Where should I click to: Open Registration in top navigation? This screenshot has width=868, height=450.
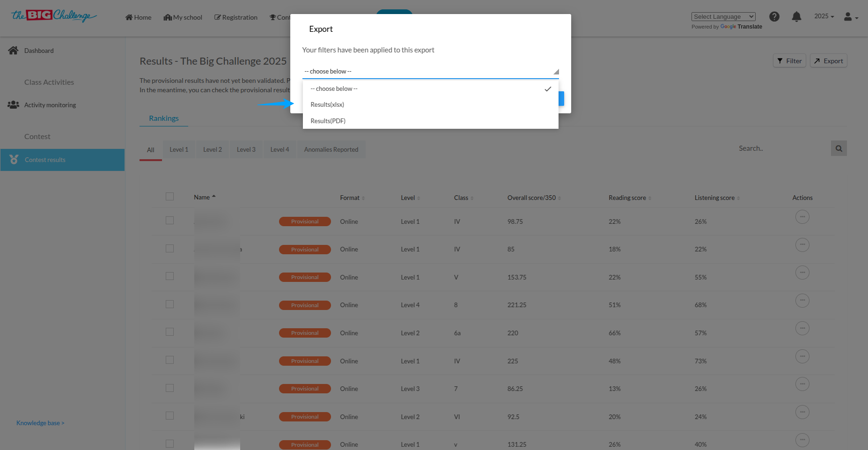(x=236, y=17)
